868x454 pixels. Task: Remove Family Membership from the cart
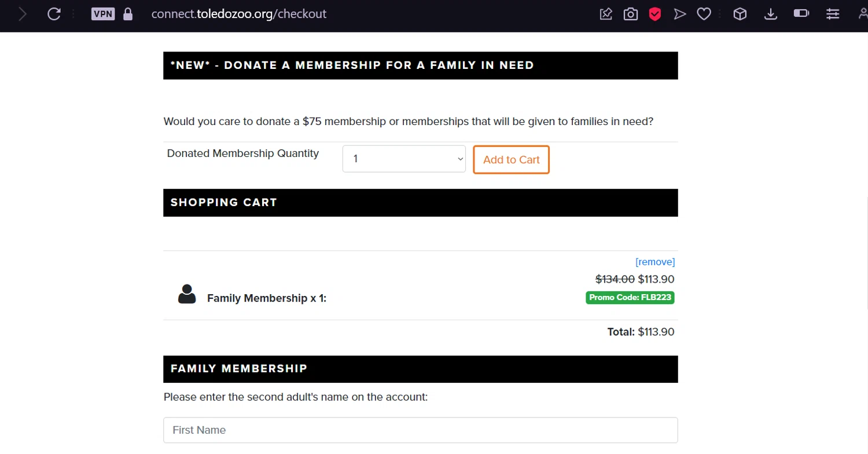655,262
